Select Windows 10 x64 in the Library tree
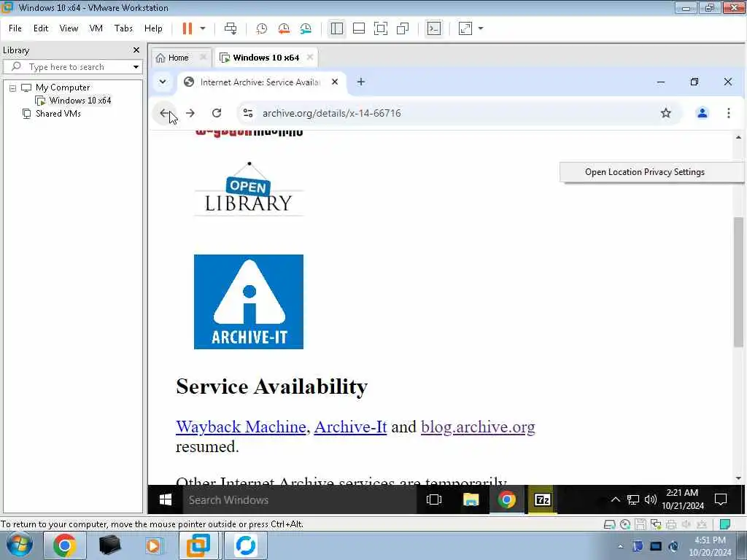Screen dimensions: 747x560 (x=80, y=101)
